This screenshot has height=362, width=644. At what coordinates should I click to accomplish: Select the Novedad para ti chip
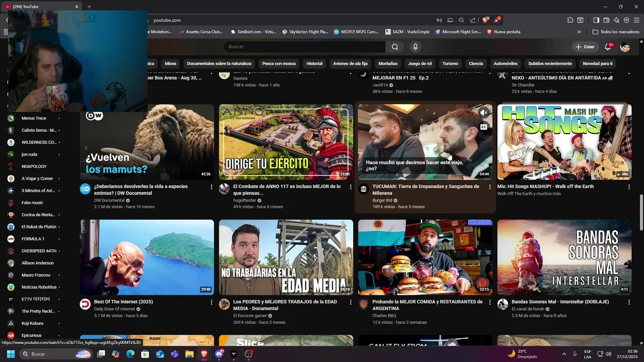coord(597,64)
